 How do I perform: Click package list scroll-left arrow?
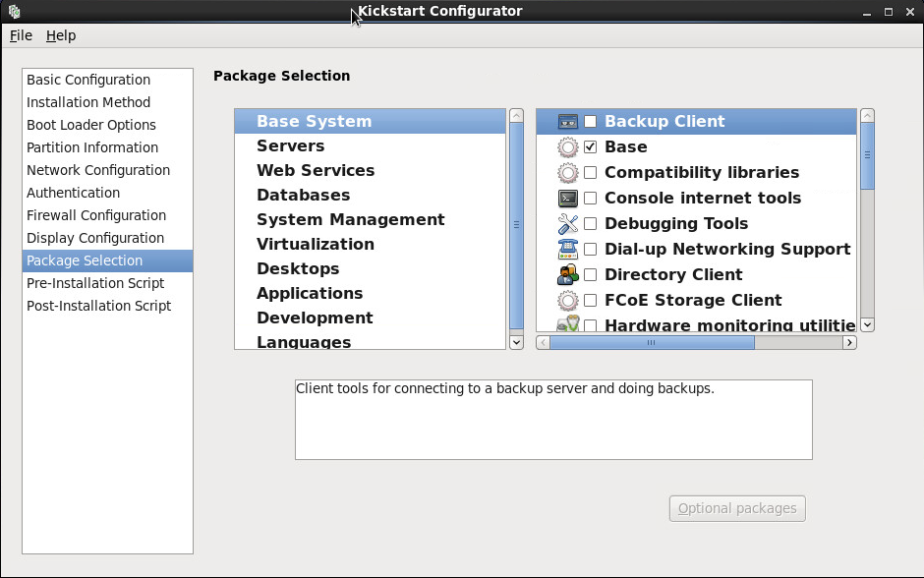[x=543, y=343]
